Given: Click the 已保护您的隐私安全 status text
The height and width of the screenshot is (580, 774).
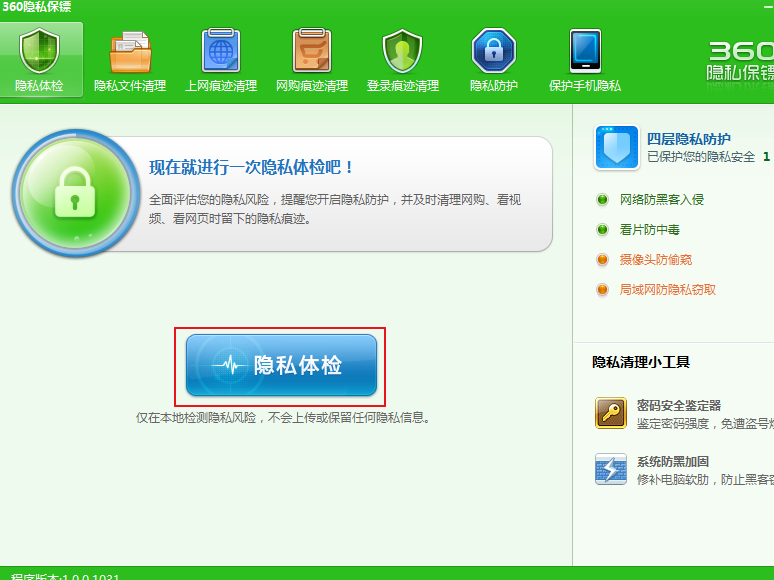Looking at the screenshot, I should (x=701, y=157).
